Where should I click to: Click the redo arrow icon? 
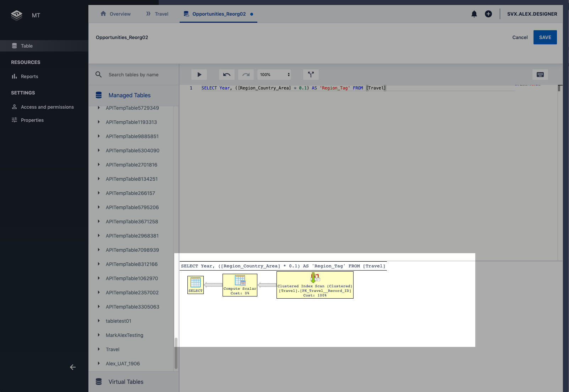point(246,75)
